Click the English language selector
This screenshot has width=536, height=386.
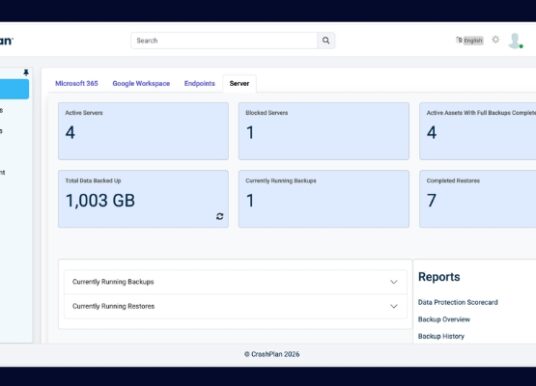coord(470,40)
